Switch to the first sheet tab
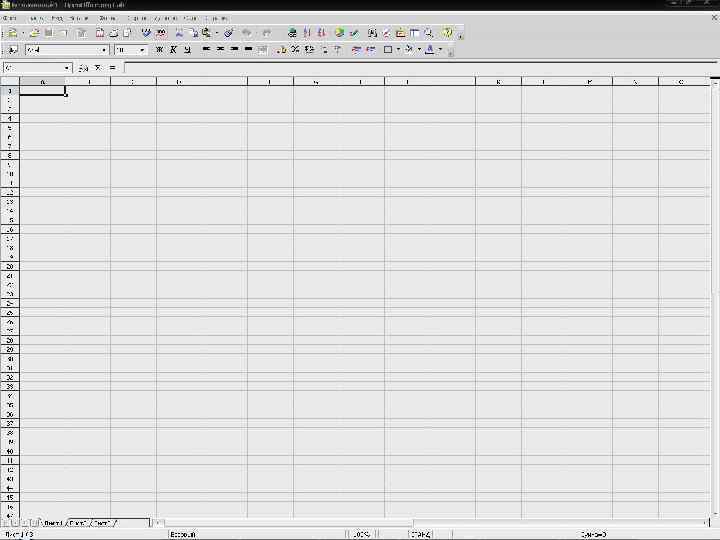Image resolution: width=720 pixels, height=540 pixels. tap(53, 523)
